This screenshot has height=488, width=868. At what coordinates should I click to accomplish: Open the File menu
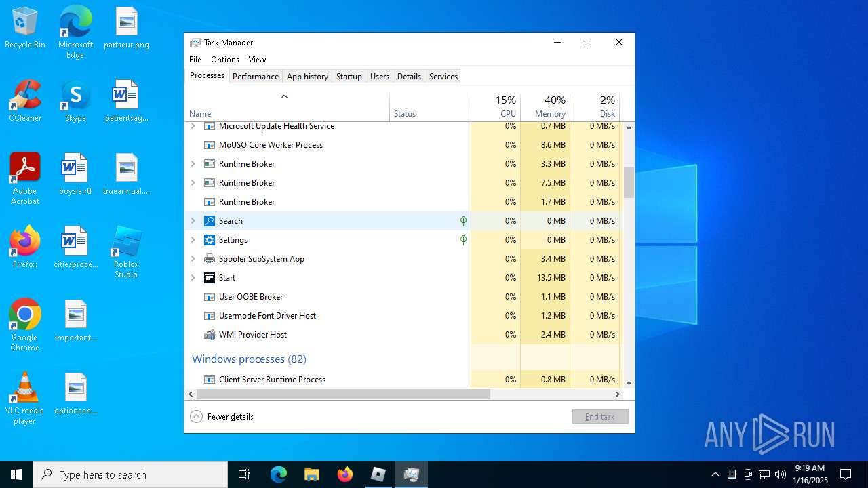(x=195, y=60)
